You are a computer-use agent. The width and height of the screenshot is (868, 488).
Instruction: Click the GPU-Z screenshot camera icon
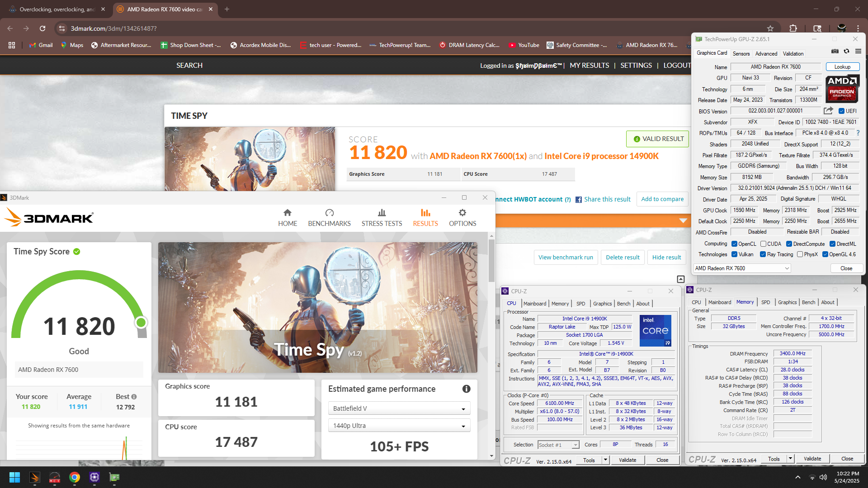point(835,51)
